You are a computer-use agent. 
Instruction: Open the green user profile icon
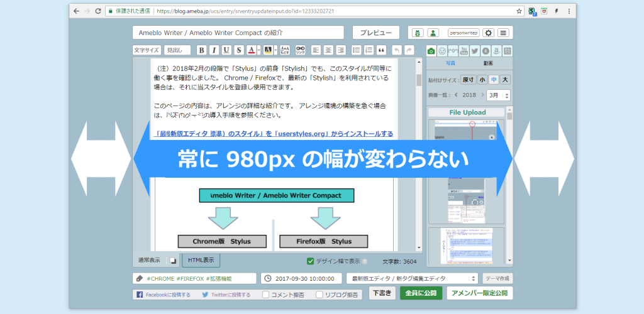433,33
